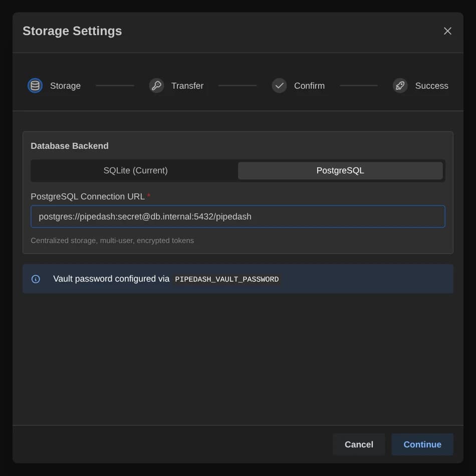The height and width of the screenshot is (476, 476).
Task: Click the PIPEDASH_VAULT_PASSWORD code text
Action: point(226,279)
